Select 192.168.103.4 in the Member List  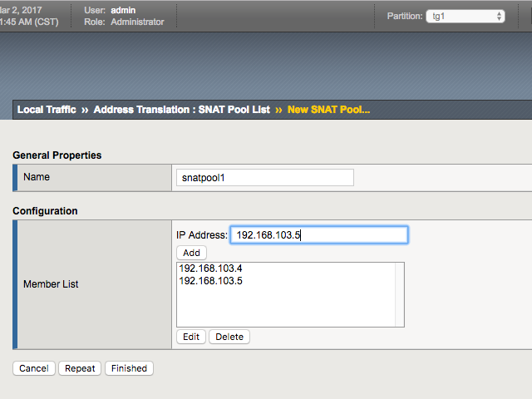click(210, 268)
